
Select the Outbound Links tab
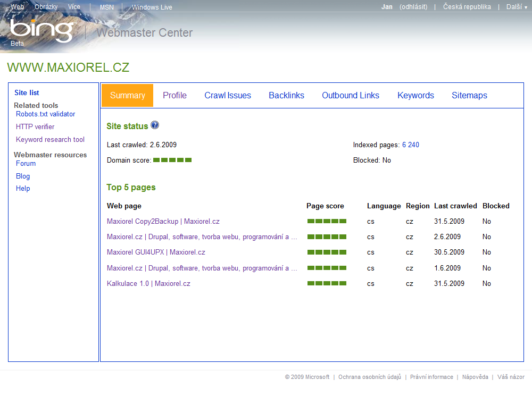coord(351,95)
